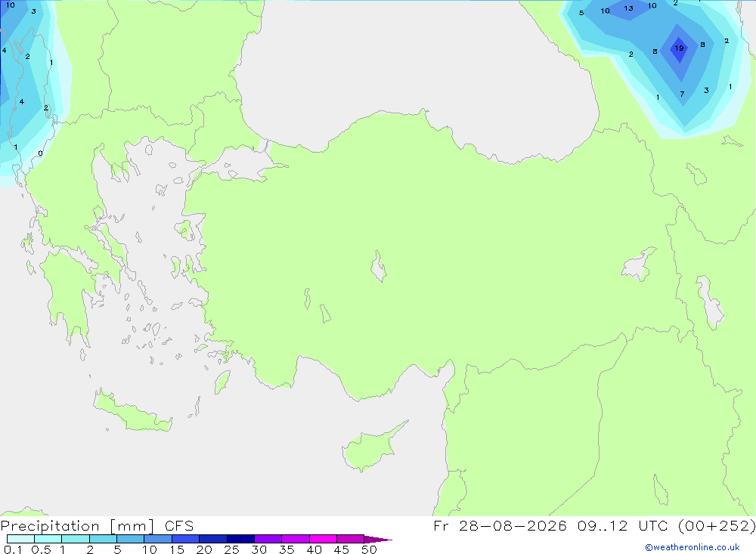Viewport: 756px width, 554px height.
Task: Click the island of Crete
Action: (x=133, y=411)
